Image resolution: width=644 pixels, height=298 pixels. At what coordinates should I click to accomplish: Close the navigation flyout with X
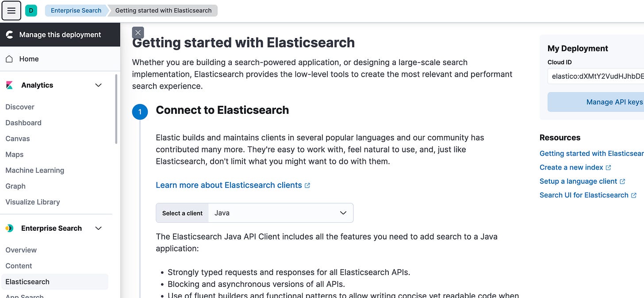[x=138, y=32]
